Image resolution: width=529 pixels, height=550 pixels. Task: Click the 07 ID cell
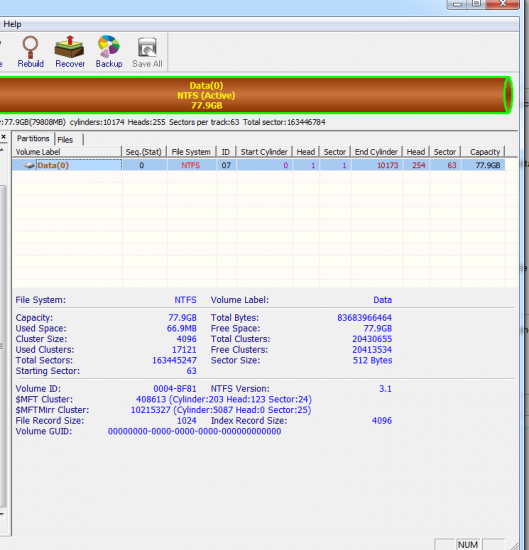226,165
